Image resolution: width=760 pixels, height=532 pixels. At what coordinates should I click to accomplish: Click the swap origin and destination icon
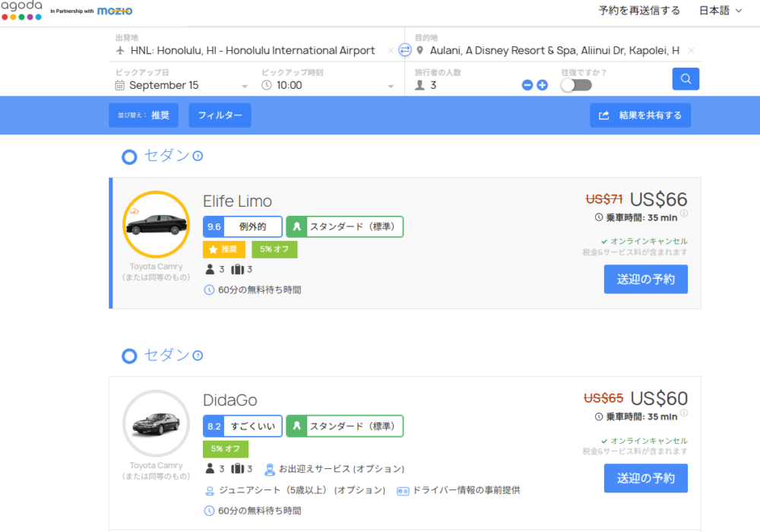pos(405,50)
